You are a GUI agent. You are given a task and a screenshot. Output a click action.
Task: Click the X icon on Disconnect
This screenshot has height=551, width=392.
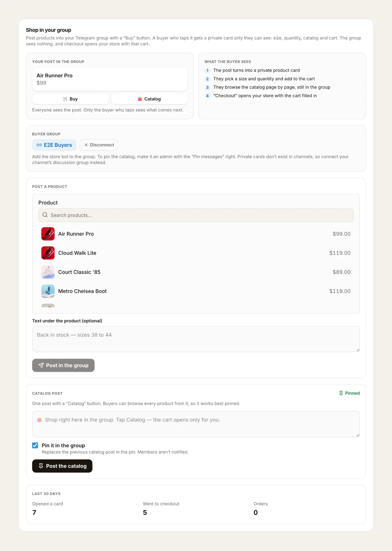pyautogui.click(x=86, y=145)
